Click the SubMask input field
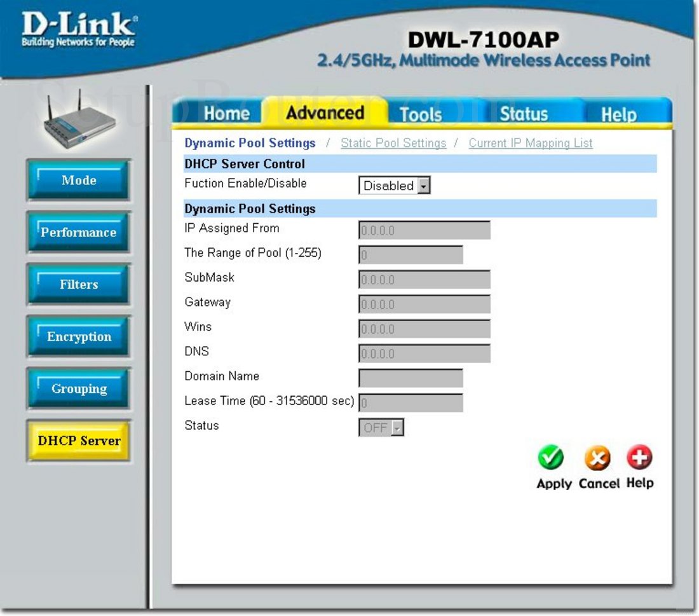The image size is (699, 616). click(424, 280)
